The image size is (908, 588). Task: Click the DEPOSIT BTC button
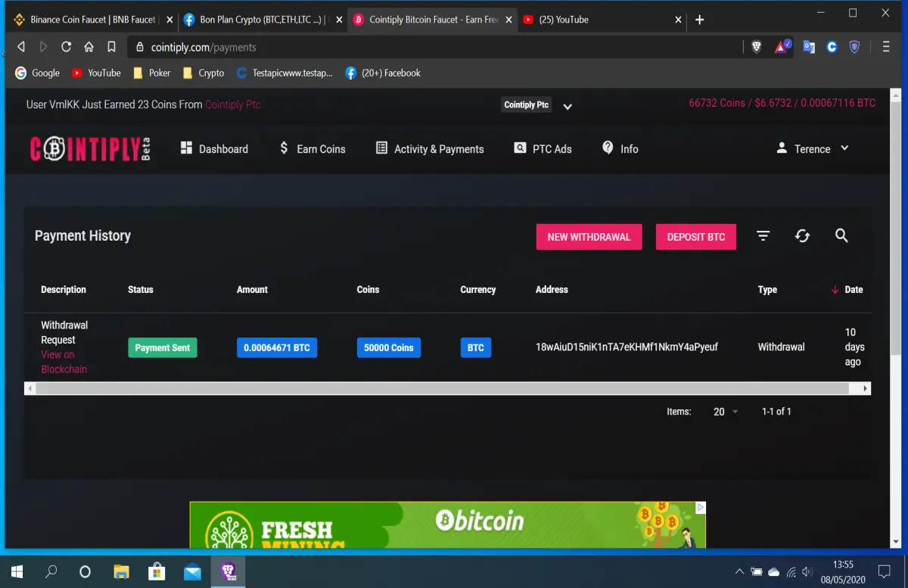(696, 237)
